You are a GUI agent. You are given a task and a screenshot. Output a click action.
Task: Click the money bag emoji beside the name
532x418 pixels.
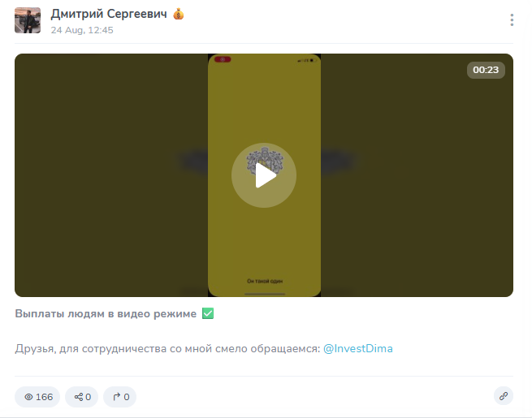(179, 15)
